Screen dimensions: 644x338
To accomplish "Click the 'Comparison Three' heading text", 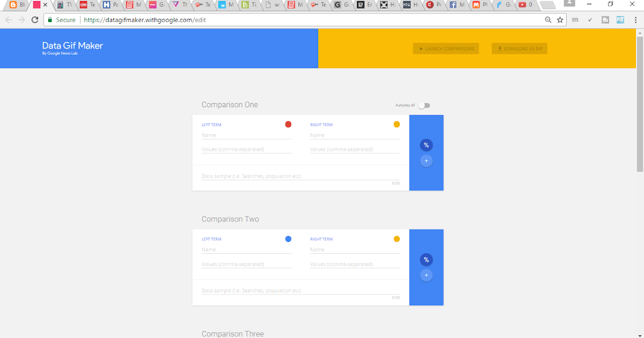I will (x=233, y=334).
